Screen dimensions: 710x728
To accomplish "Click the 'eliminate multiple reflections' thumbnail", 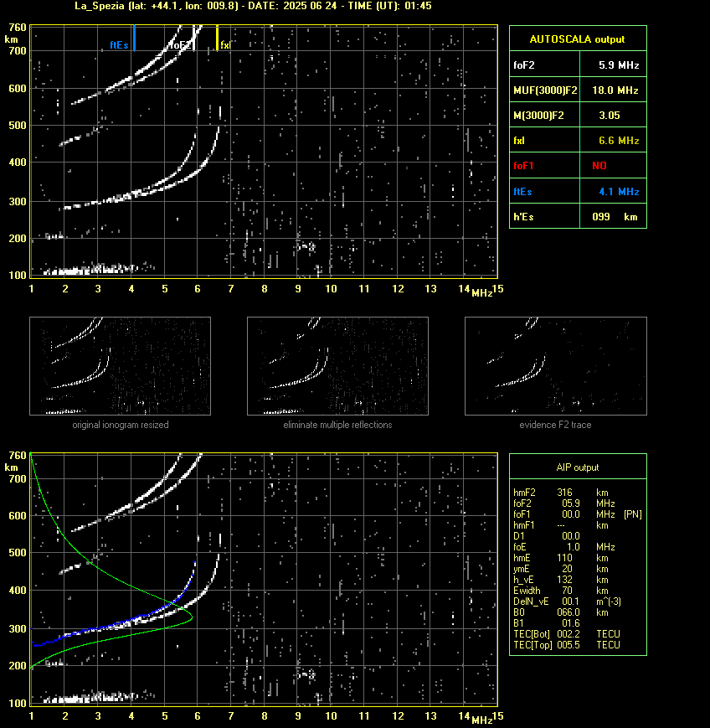I will [x=337, y=366].
